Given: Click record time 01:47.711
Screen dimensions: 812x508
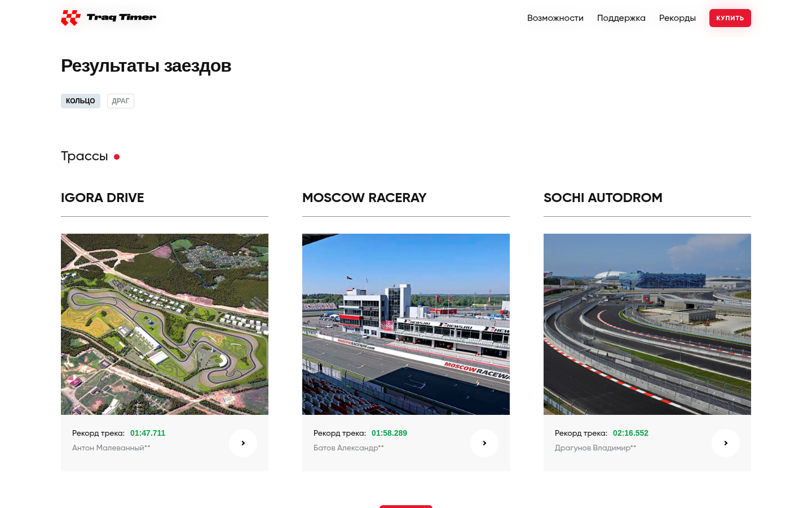Looking at the screenshot, I should [148, 433].
